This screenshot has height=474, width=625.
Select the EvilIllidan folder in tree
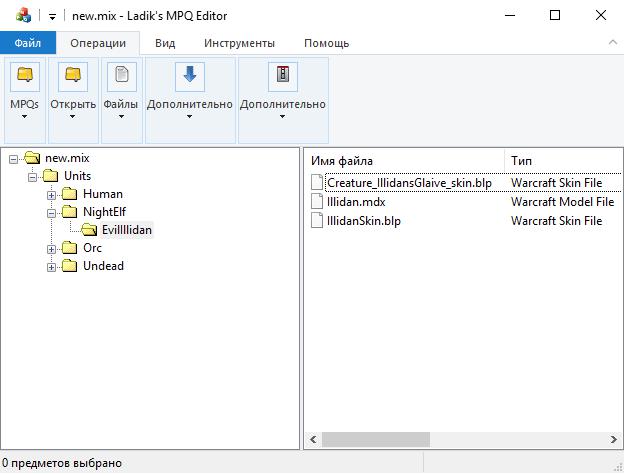pyautogui.click(x=127, y=230)
